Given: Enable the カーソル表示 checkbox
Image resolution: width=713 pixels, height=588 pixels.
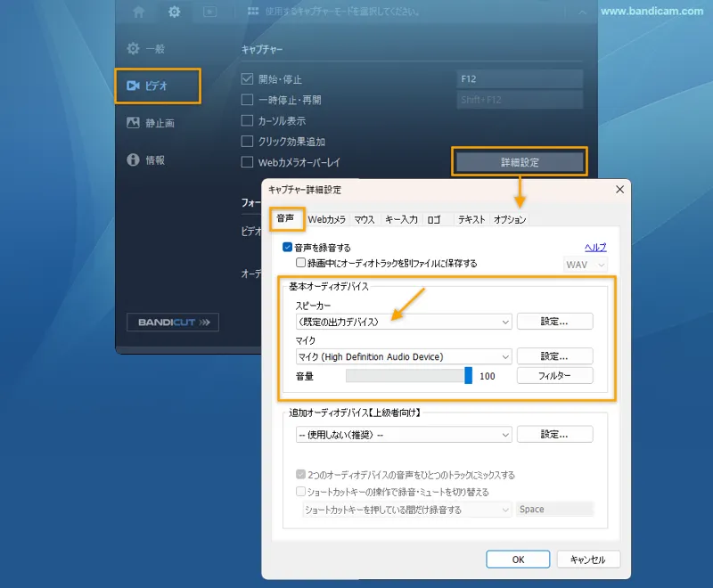Looking at the screenshot, I should [x=247, y=120].
